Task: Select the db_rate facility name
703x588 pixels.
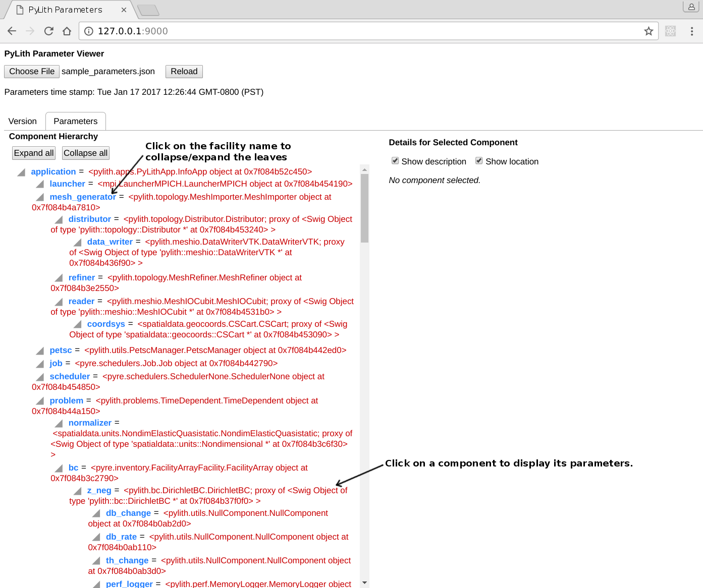Action: pyautogui.click(x=121, y=537)
